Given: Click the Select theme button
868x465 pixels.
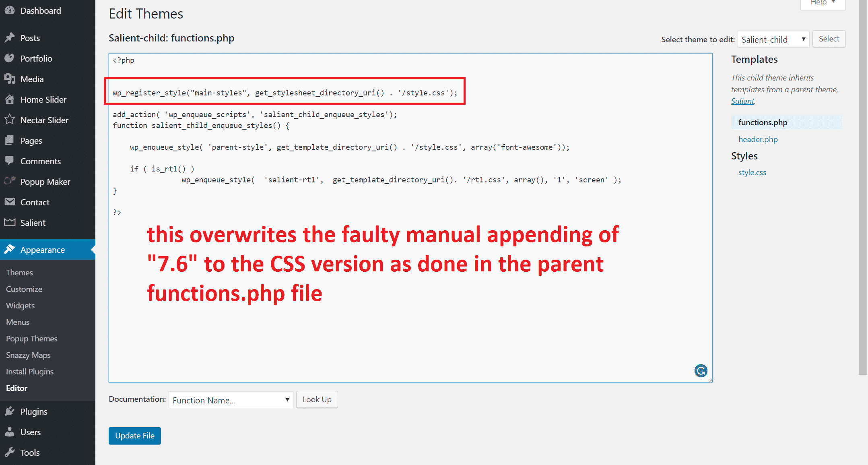Looking at the screenshot, I should (x=829, y=39).
